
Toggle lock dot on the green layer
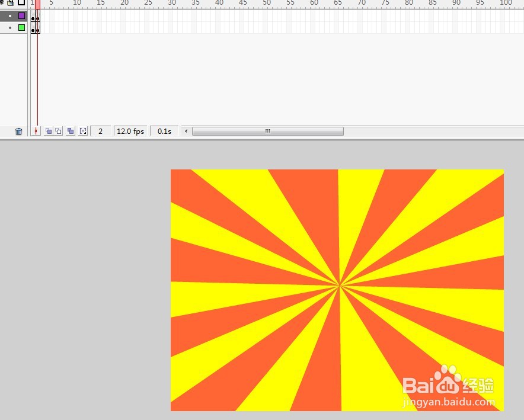10,28
